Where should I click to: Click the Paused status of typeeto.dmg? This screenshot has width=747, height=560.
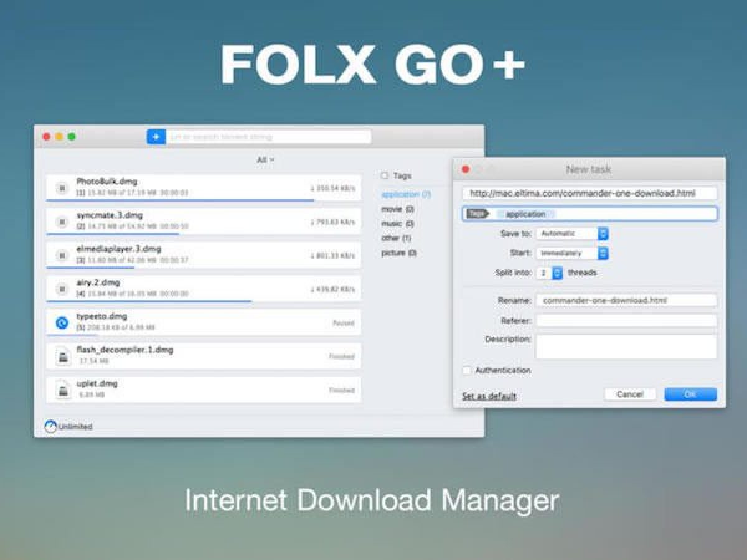pyautogui.click(x=343, y=323)
